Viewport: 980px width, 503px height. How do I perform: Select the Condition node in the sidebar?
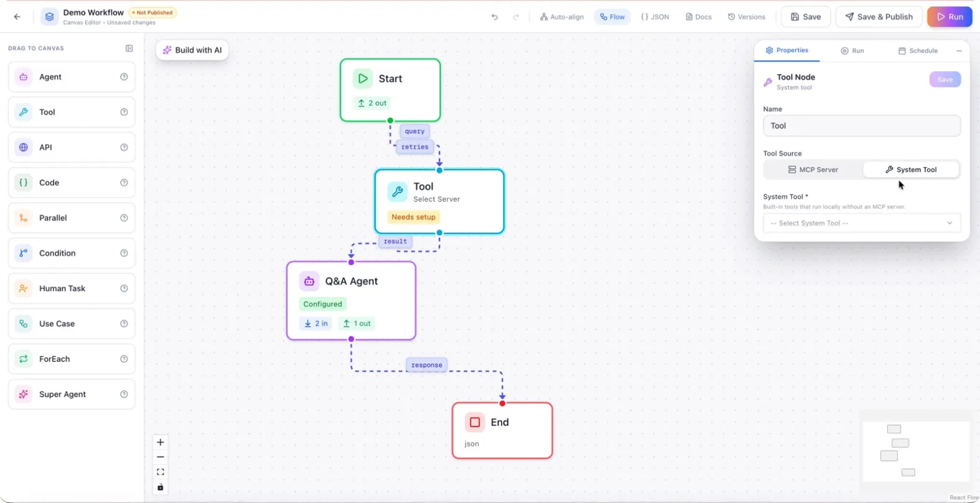(72, 253)
